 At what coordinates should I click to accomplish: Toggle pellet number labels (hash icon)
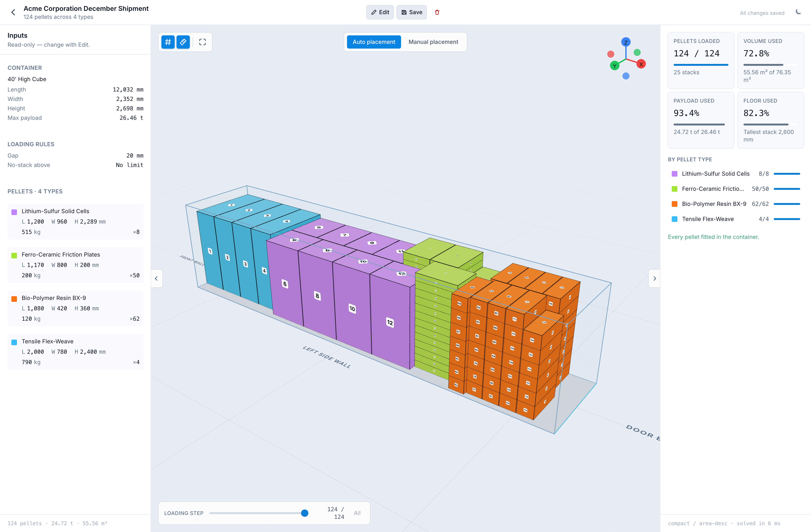pos(168,42)
